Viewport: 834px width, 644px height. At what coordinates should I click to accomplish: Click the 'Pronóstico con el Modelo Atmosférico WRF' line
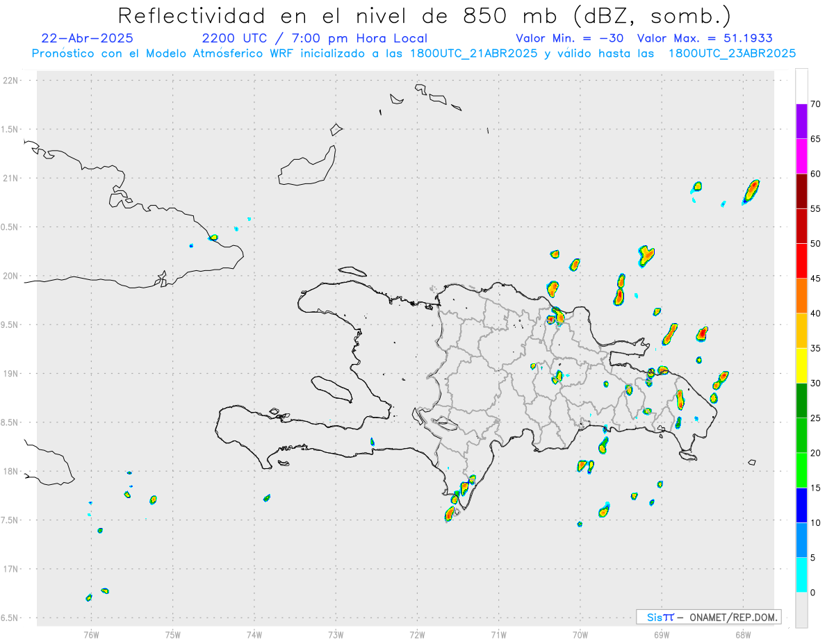pos(414,53)
